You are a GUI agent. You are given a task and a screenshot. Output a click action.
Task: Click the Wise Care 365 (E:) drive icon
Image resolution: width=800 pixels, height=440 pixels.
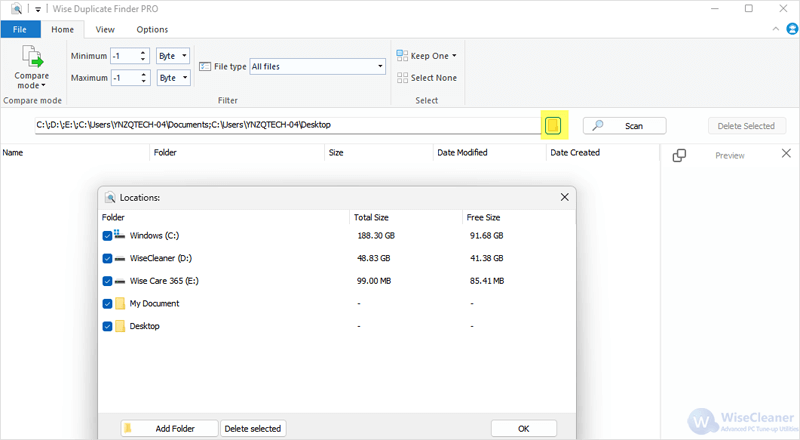[119, 281]
